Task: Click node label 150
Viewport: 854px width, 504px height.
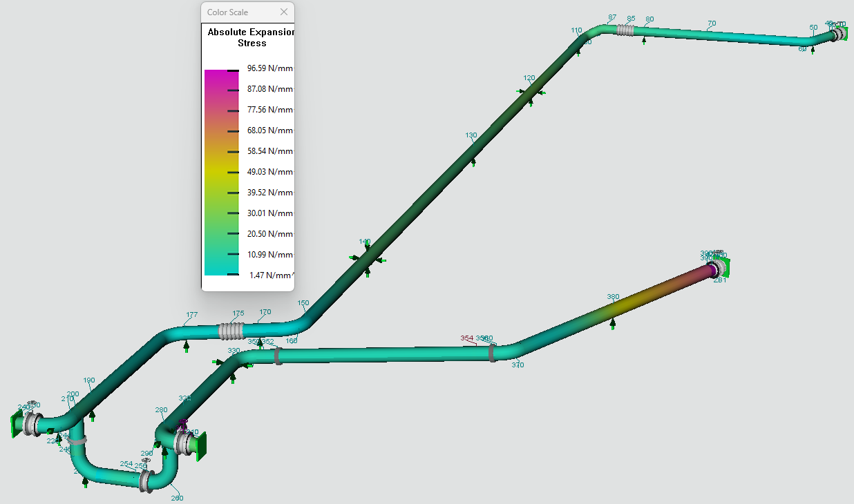Action: coord(304,302)
